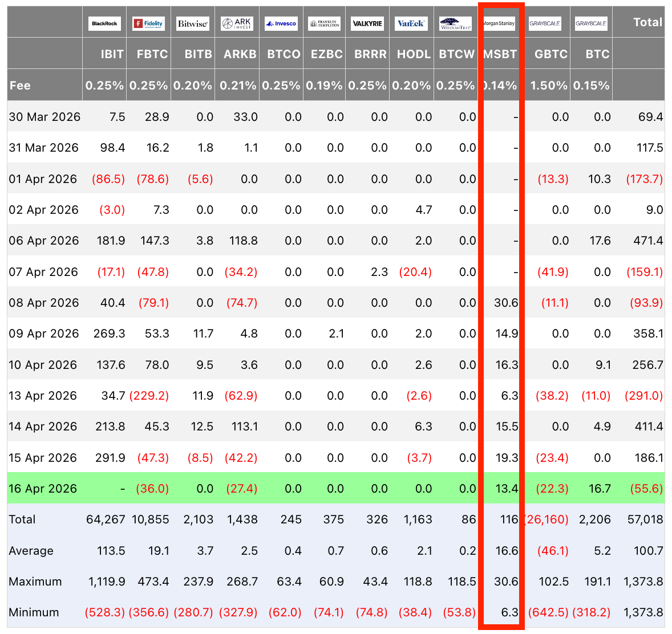Click the (291.0) total on 13 Apr

(643, 395)
